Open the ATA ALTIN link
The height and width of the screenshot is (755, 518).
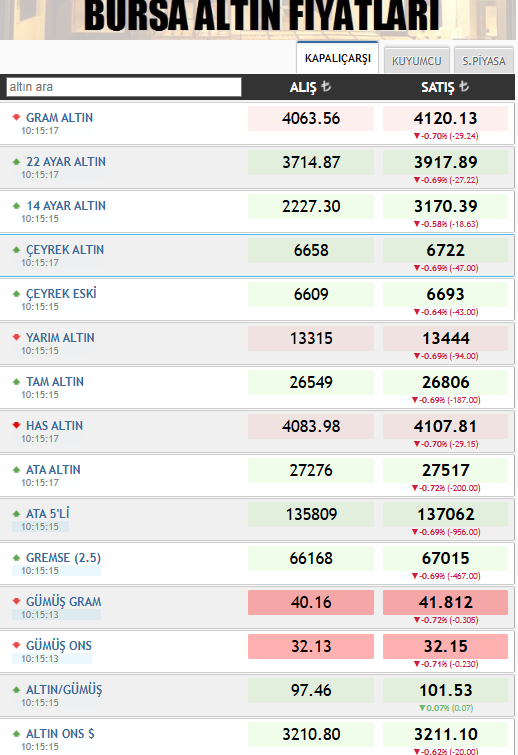(x=53, y=469)
